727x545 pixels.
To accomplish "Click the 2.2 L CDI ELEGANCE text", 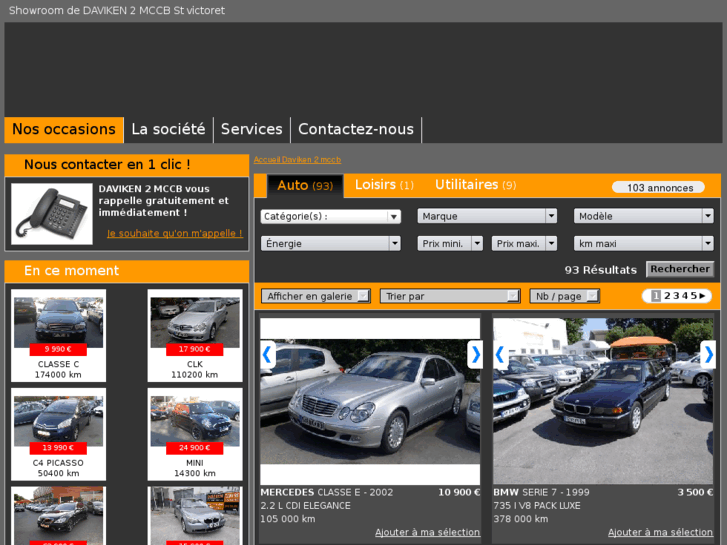I will click(x=305, y=506).
